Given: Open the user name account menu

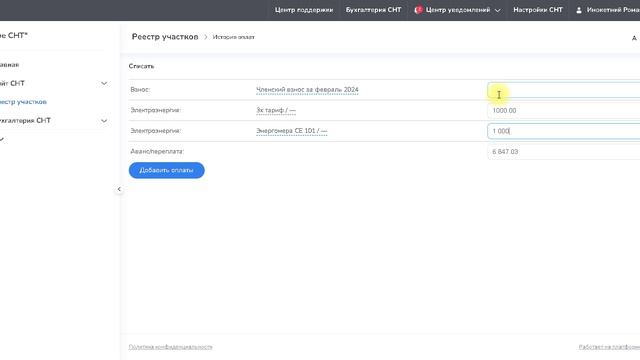Looking at the screenshot, I should [613, 10].
